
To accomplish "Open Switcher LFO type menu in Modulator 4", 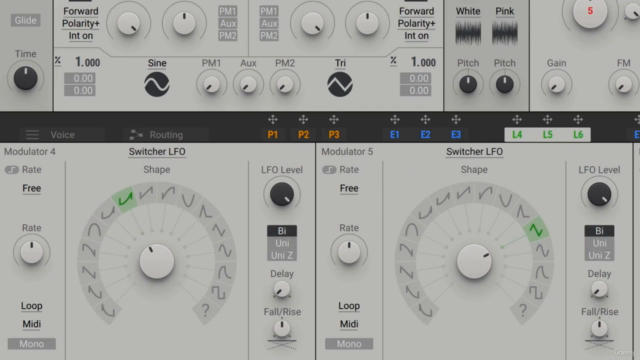I will (x=157, y=152).
